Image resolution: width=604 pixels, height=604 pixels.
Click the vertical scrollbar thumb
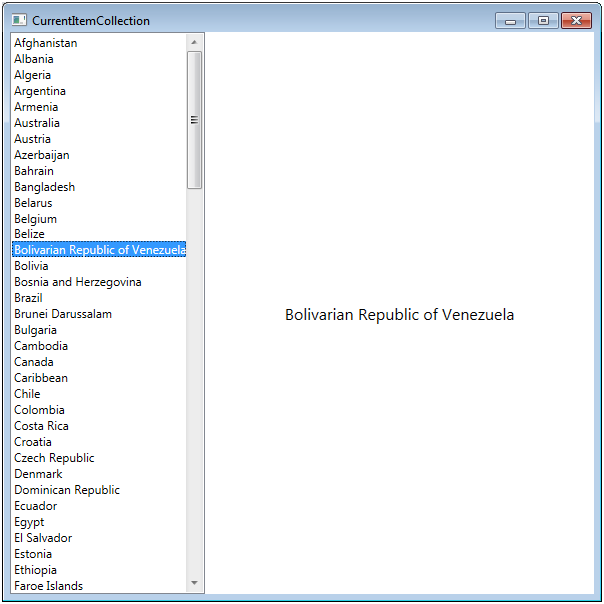point(194,120)
